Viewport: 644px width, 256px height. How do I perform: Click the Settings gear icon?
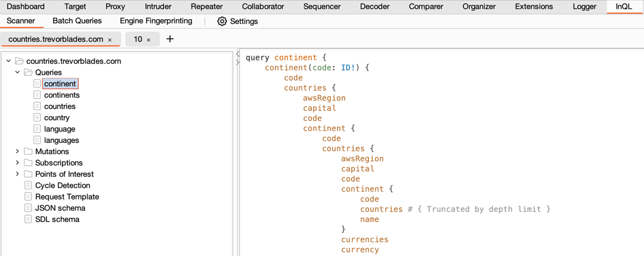point(222,21)
